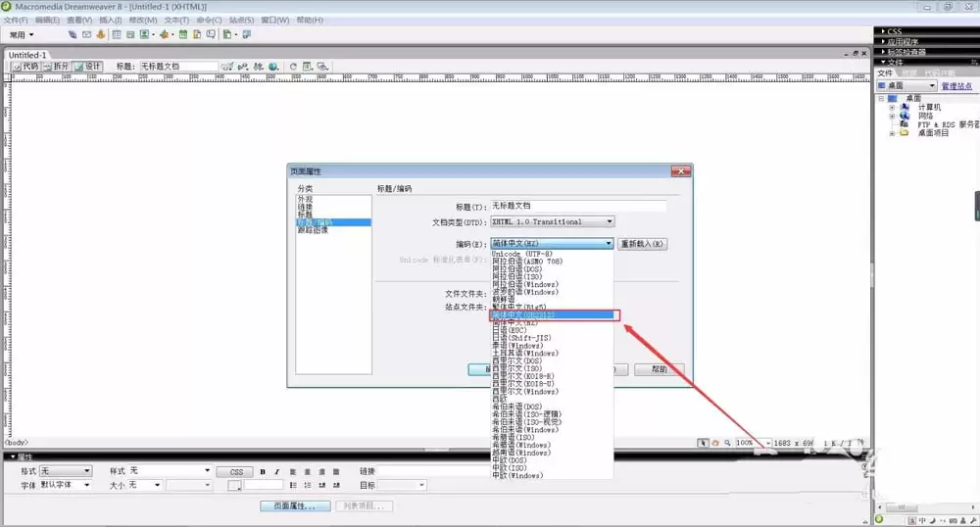The height and width of the screenshot is (527, 980).
Task: Open the document type (DTD) dropdown
Action: [609, 222]
